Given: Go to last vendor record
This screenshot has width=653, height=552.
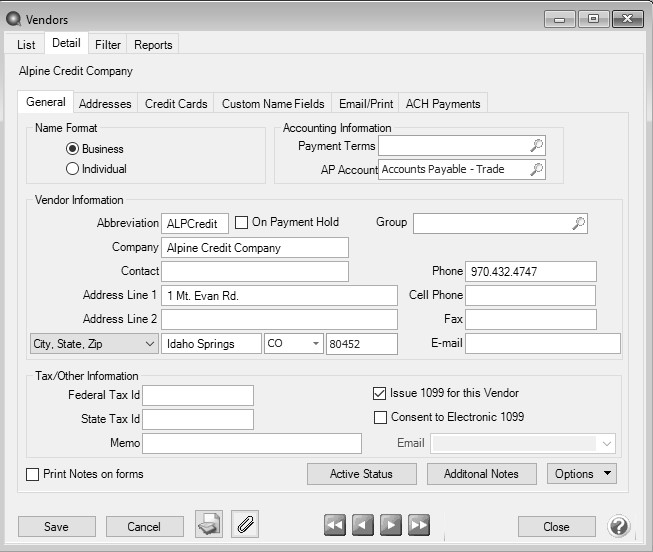Looking at the screenshot, I should (419, 525).
